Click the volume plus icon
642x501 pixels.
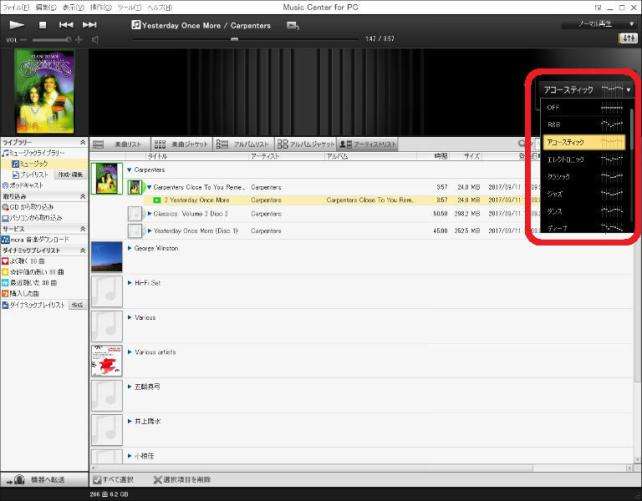[x=79, y=40]
